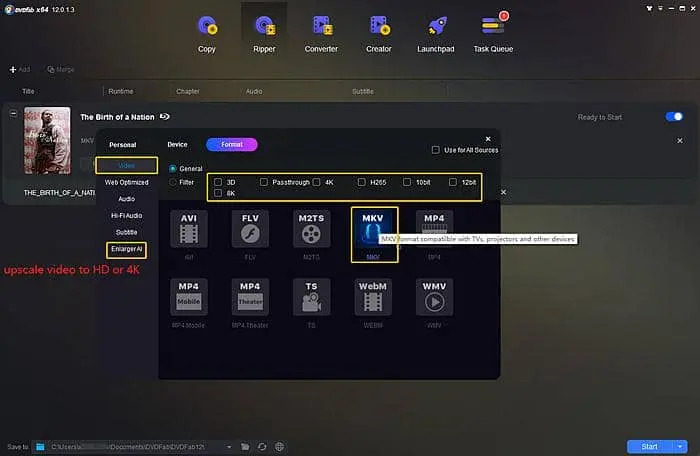700x456 pixels.
Task: Enable the 8K filter checkbox
Action: [218, 193]
